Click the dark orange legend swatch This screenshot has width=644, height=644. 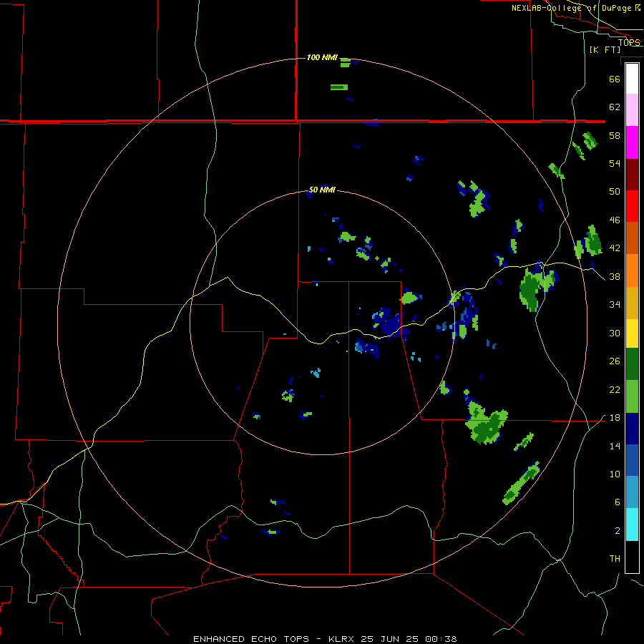(x=632, y=238)
